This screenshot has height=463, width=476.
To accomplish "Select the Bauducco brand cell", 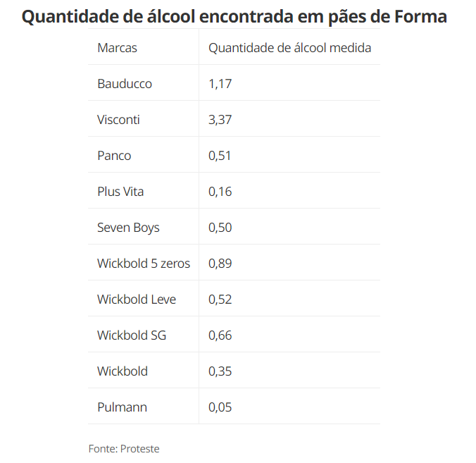I will (x=125, y=84).
